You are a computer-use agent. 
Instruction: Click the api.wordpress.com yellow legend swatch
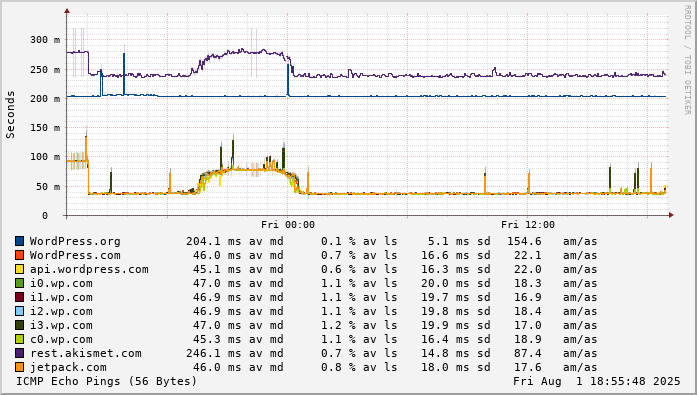click(20, 269)
